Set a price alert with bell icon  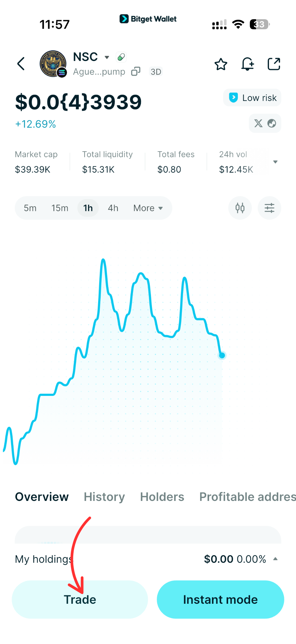(248, 64)
